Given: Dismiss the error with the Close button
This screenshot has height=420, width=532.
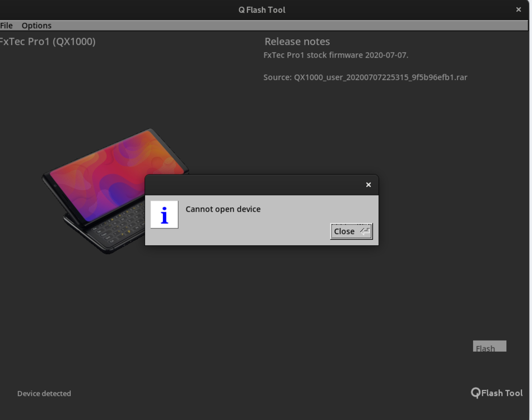Looking at the screenshot, I should point(347,231).
